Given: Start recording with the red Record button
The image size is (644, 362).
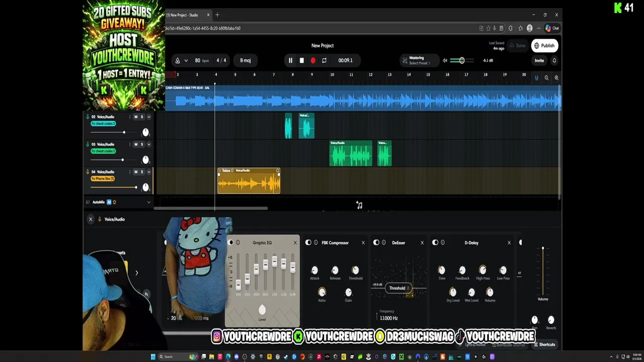Looking at the screenshot, I should [x=313, y=60].
